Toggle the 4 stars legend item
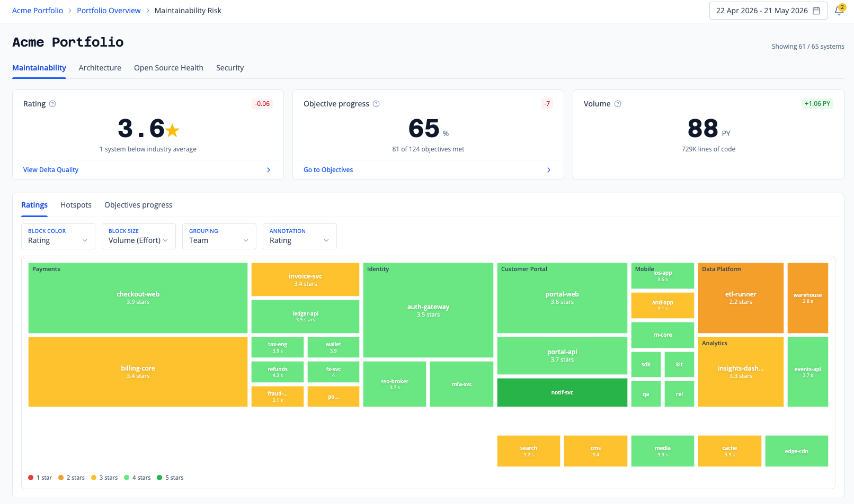The height and width of the screenshot is (504, 854). point(137,478)
